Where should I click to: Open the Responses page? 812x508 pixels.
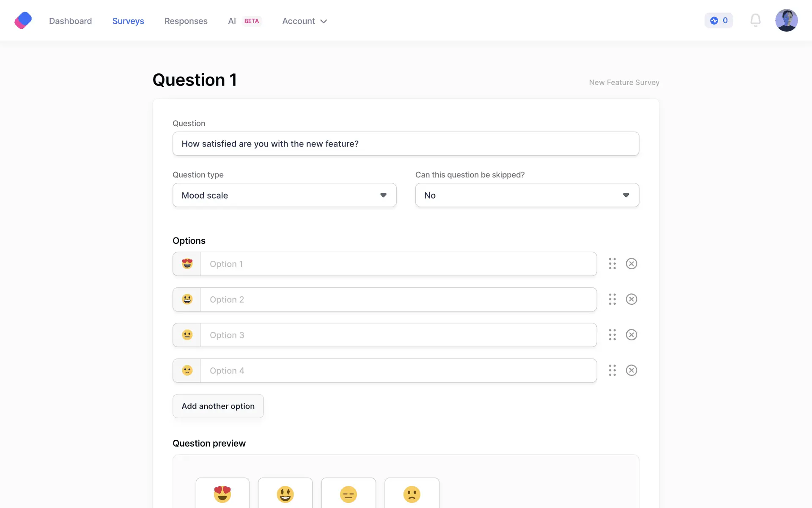pos(186,21)
